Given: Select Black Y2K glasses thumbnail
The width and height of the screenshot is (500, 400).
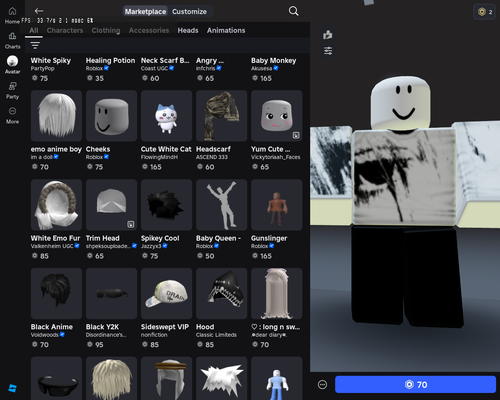Looking at the screenshot, I should pos(111,293).
